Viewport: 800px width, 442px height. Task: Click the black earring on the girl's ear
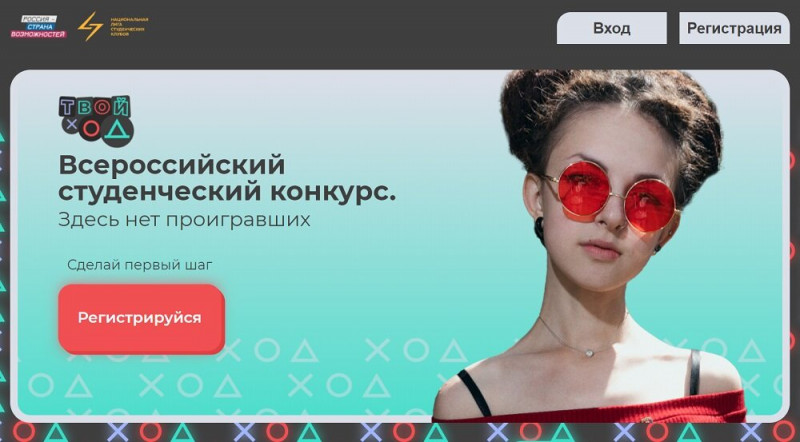pos(539,230)
